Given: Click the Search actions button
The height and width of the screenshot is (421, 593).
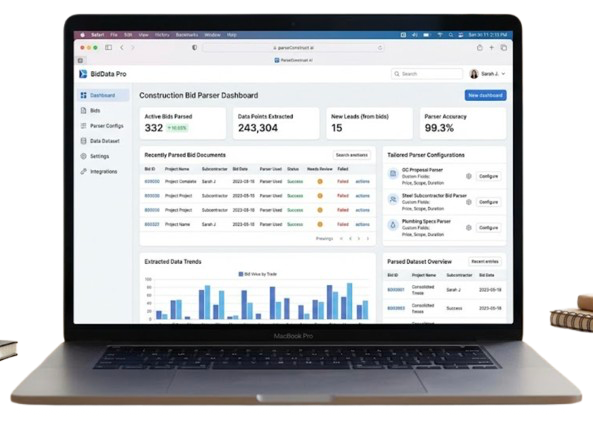Looking at the screenshot, I should [x=352, y=155].
